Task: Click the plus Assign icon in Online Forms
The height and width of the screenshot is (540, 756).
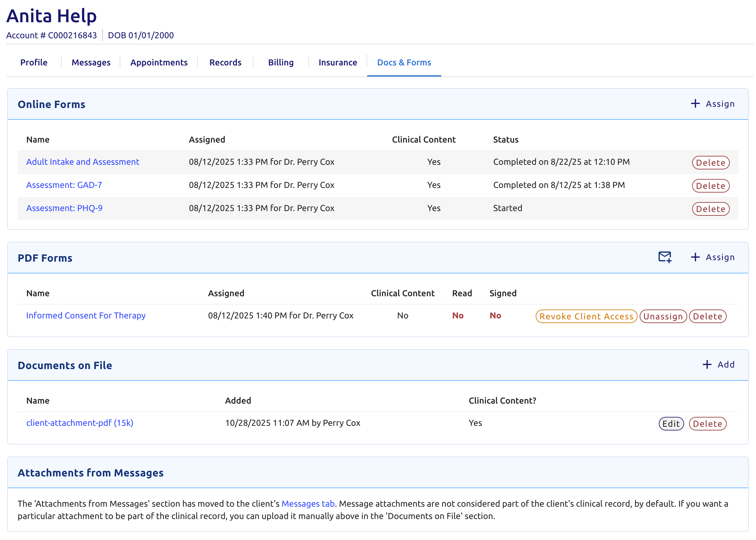Action: coord(695,104)
